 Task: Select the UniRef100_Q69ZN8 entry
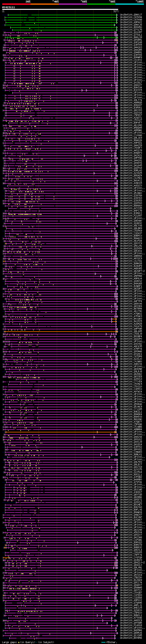[131, 369]
